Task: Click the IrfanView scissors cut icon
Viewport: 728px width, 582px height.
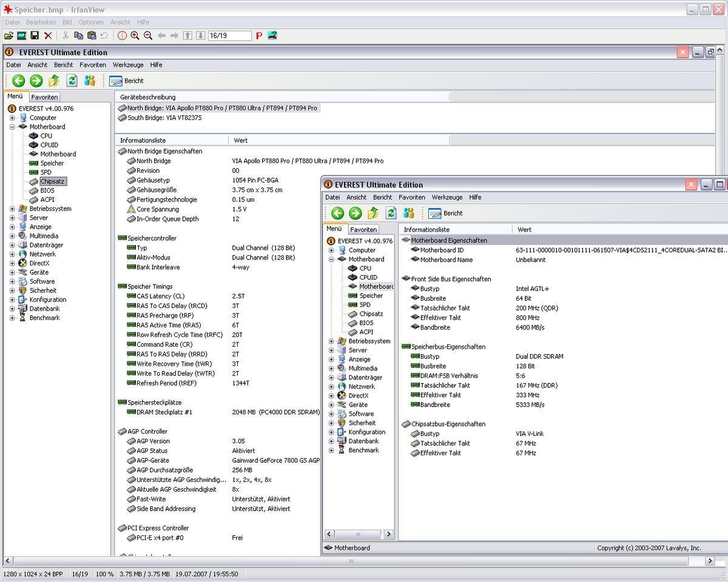Action: 66,36
